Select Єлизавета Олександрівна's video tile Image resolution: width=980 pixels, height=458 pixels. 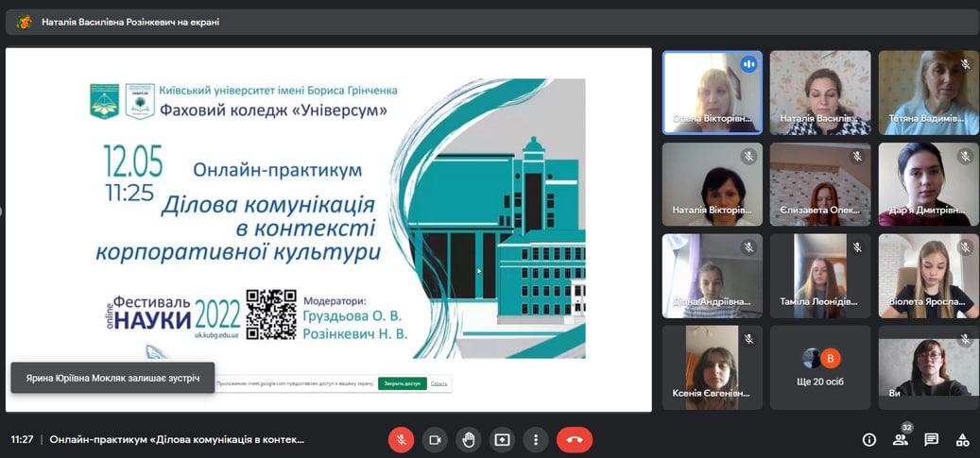point(820,184)
